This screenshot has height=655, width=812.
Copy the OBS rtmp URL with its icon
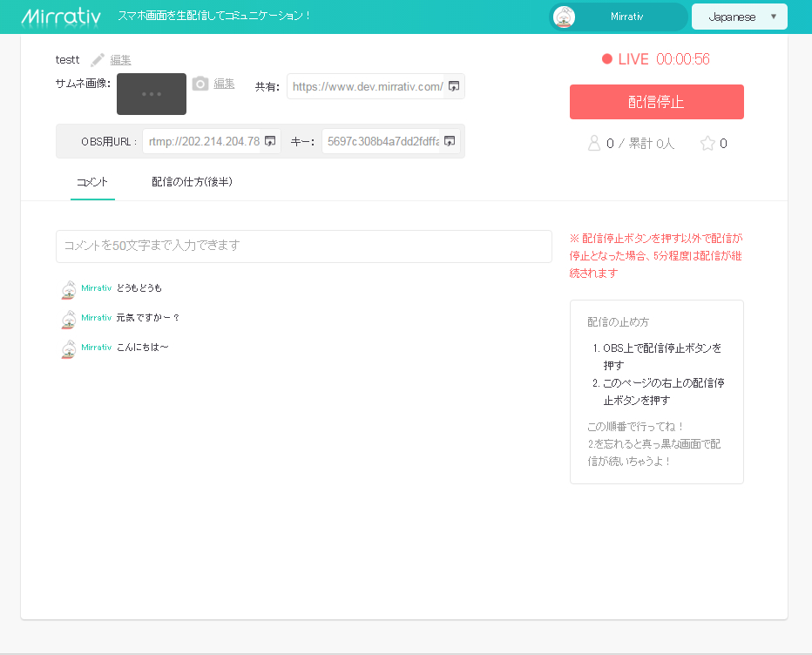[270, 141]
